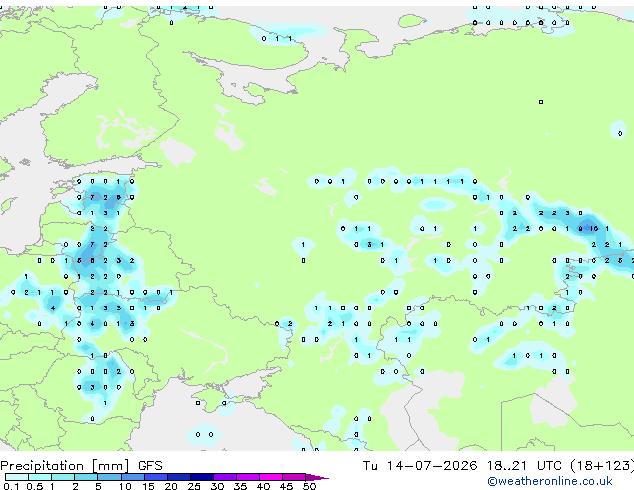Image resolution: width=634 pixels, height=490 pixels.
Task: Click the '16' precipitation value on the map
Action: click(594, 229)
